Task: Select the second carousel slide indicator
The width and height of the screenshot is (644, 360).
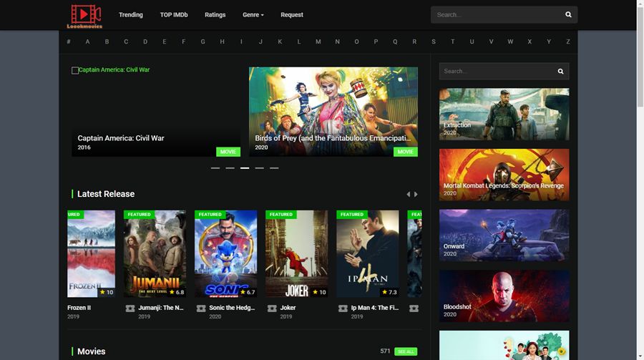Action: [x=230, y=168]
